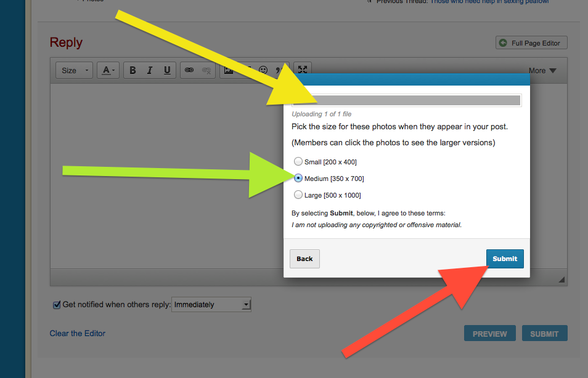Click the remove link icon
Screen dimensions: 588x378
point(206,71)
